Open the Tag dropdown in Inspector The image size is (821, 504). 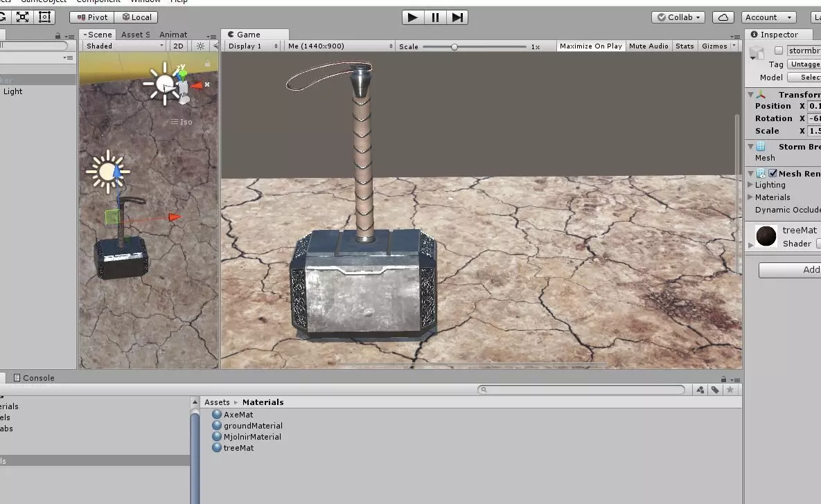[804, 64]
